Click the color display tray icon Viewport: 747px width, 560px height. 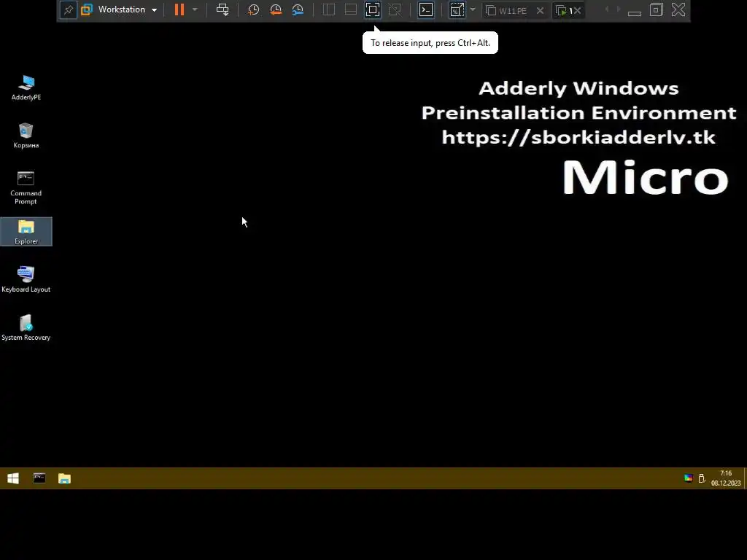pyautogui.click(x=689, y=478)
